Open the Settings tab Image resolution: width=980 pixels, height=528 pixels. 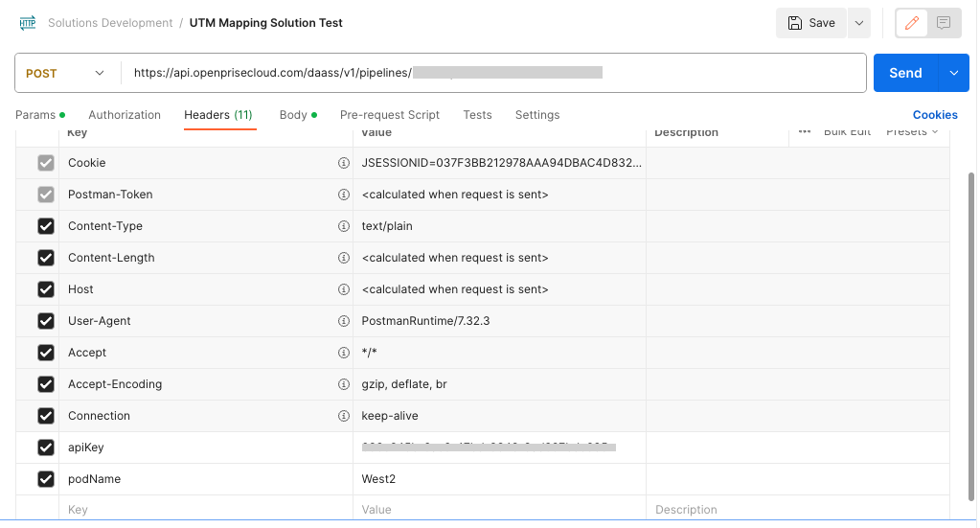tap(537, 115)
